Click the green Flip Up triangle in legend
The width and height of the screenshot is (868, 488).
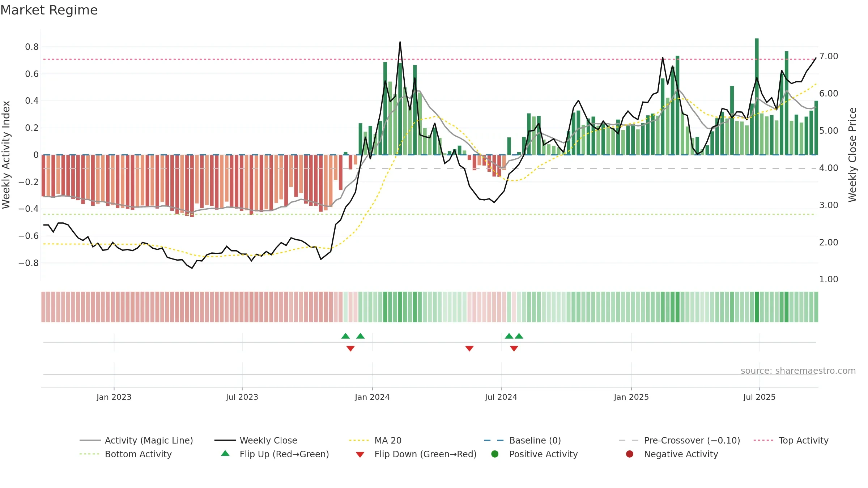225,453
